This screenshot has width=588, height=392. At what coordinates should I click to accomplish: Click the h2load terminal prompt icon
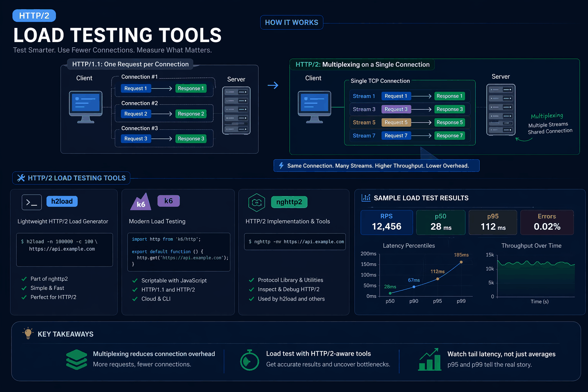click(x=32, y=202)
